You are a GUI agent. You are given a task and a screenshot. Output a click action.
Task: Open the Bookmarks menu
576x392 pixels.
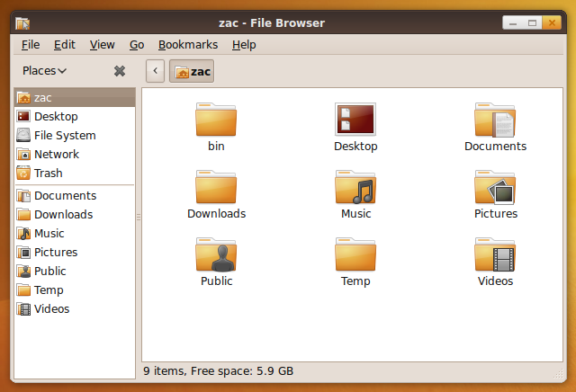coord(188,45)
